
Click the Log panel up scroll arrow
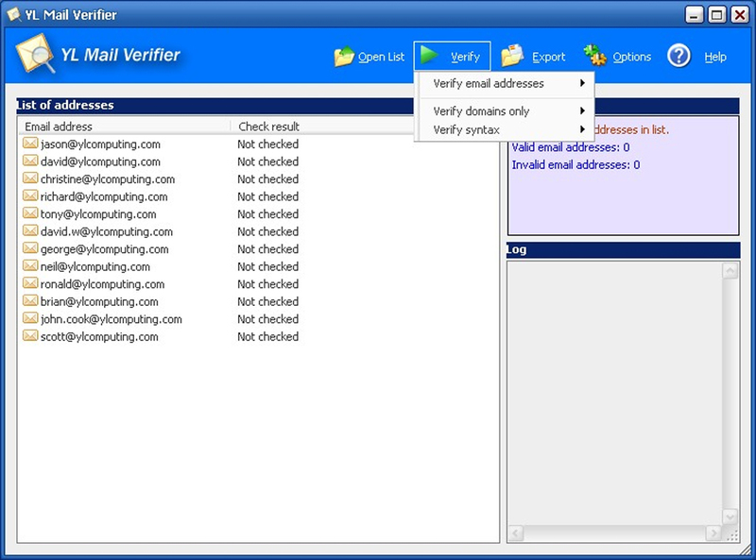click(x=730, y=270)
